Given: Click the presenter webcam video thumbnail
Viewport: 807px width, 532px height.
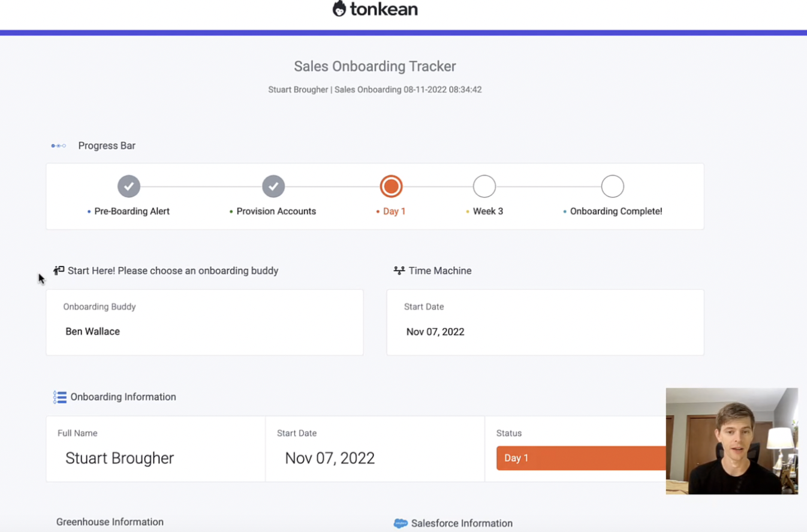Looking at the screenshot, I should pyautogui.click(x=731, y=441).
